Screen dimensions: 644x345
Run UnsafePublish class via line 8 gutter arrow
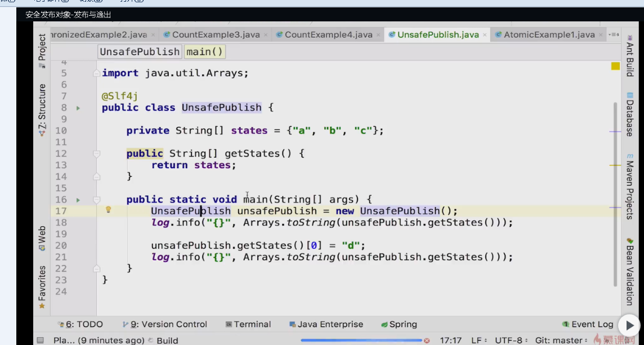pyautogui.click(x=78, y=108)
